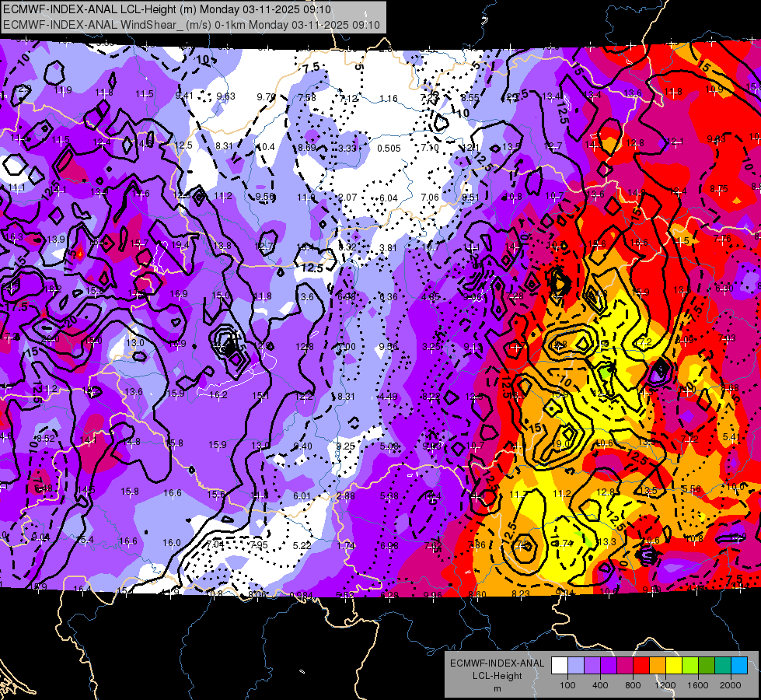This screenshot has height=700, width=761.
Task: Click the map value 9.25
Action: coord(346,446)
